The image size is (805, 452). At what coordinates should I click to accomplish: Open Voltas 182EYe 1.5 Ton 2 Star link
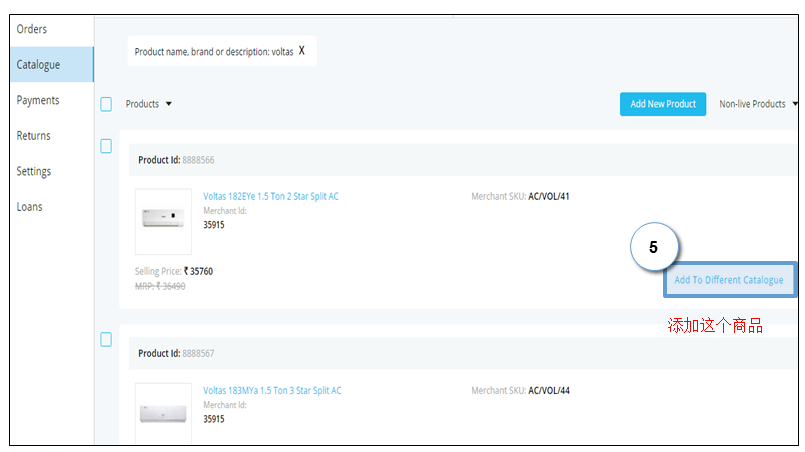point(271,196)
